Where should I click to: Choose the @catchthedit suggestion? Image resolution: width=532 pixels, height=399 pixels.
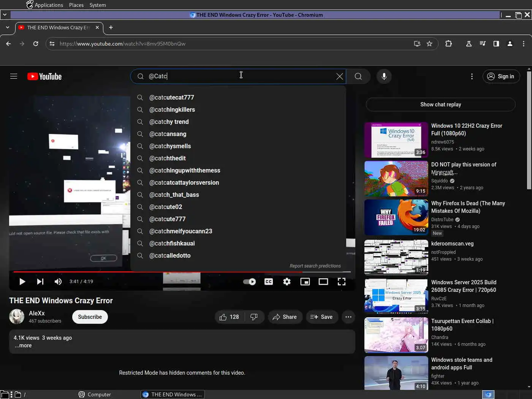tap(238, 158)
